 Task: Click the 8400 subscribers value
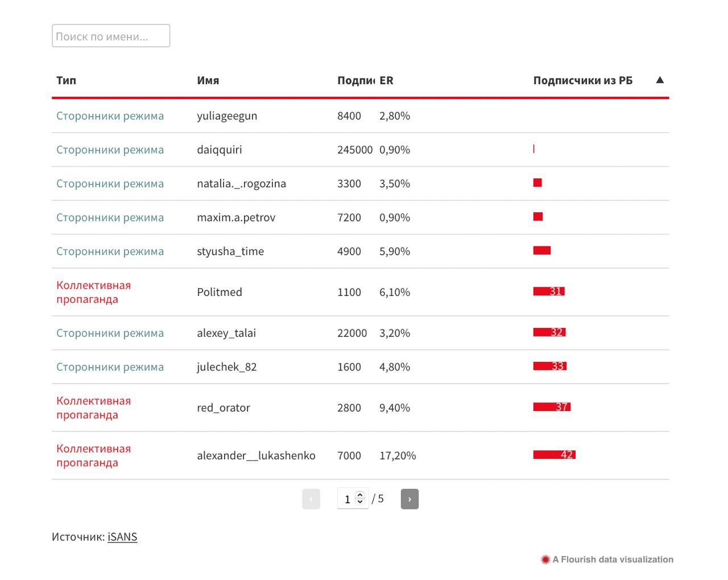349,116
